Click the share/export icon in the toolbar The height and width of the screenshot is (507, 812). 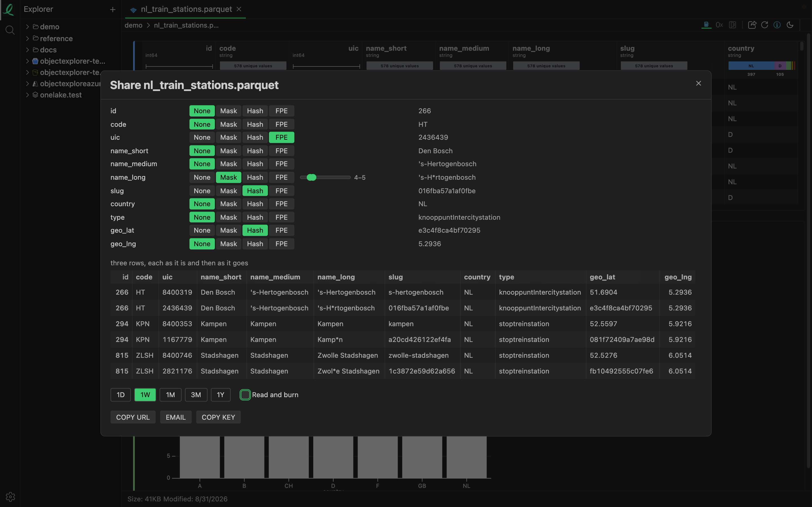[x=752, y=25]
